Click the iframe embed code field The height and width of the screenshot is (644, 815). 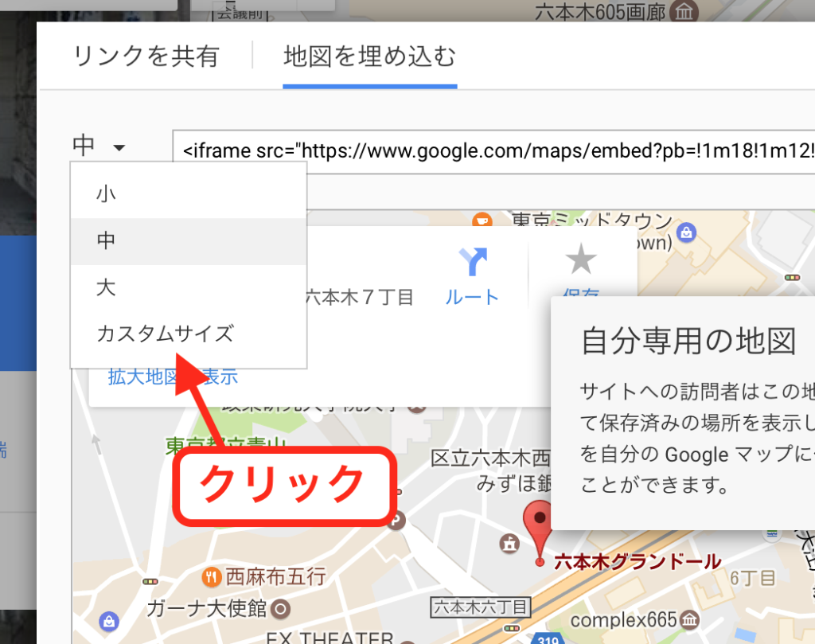[x=493, y=150]
